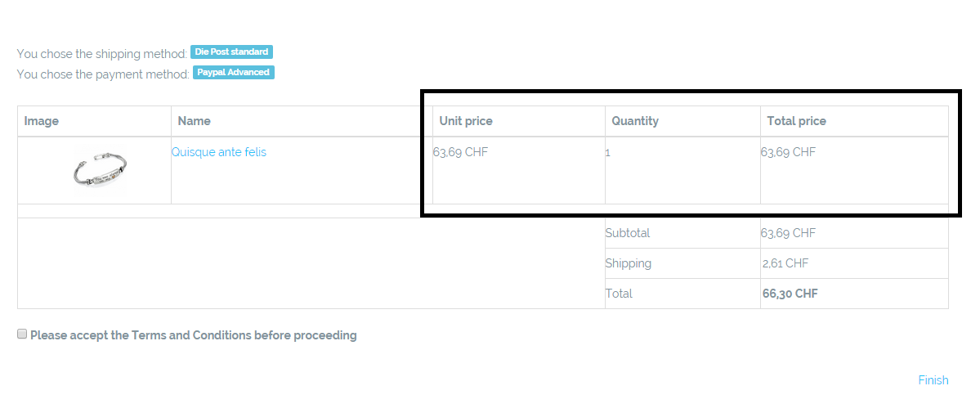
Task: Click the Shipping row label
Action: 629,263
